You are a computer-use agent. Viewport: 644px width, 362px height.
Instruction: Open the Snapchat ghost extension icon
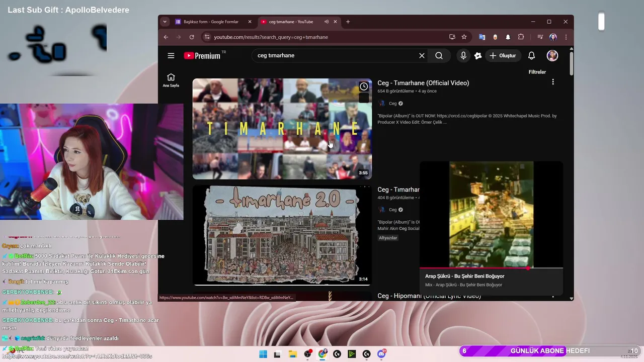pos(508,37)
